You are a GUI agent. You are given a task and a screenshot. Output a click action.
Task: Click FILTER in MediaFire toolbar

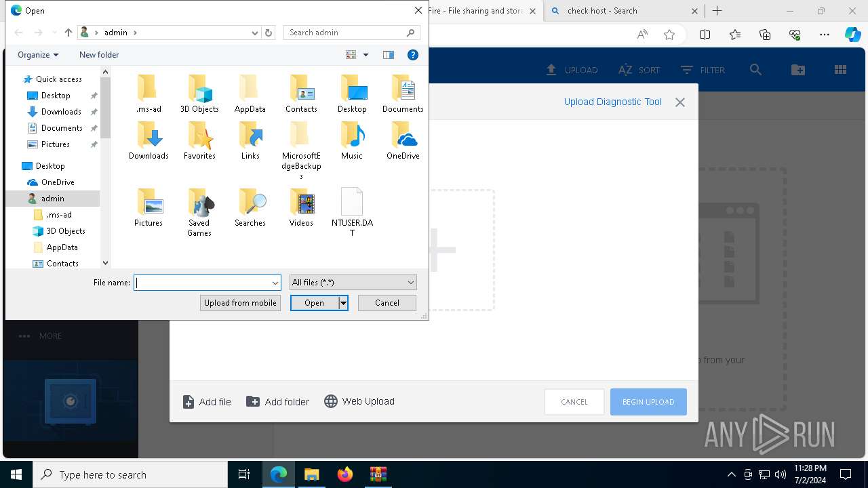coord(703,70)
